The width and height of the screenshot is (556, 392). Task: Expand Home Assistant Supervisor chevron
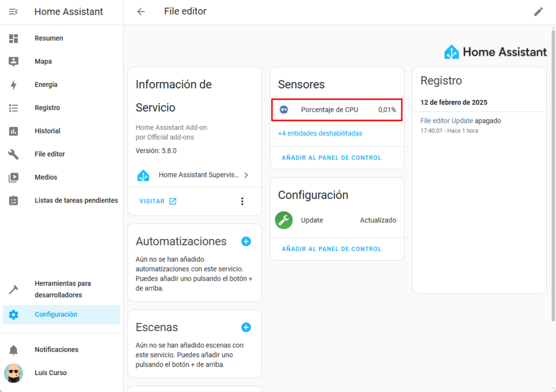pos(246,175)
